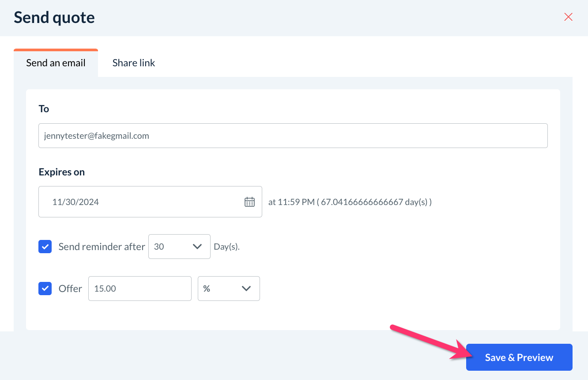Click the 'at 11:59 PM' expiry time text
Image resolution: width=588 pixels, height=380 pixels.
point(291,202)
